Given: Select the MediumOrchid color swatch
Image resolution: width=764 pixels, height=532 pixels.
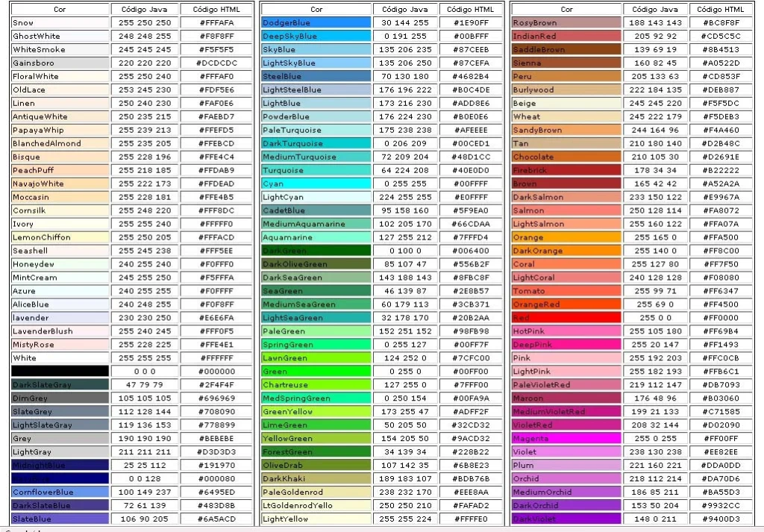Looking at the screenshot, I should click(566, 492).
